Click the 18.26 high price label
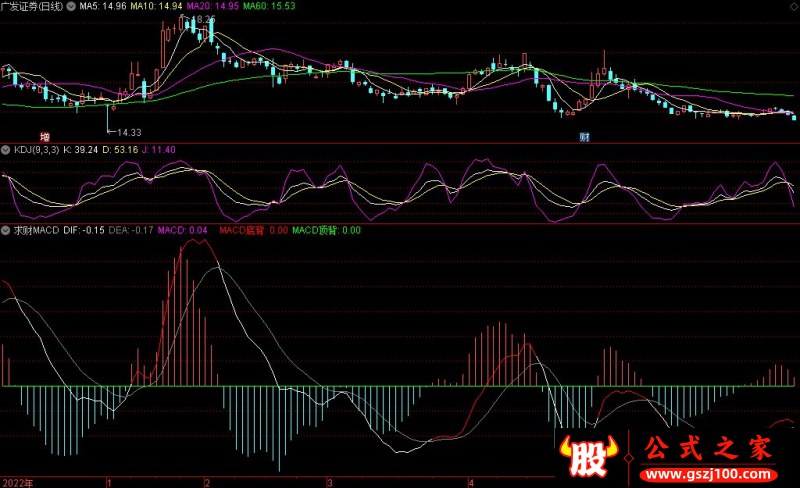Viewport: 800px width, 488px height. (x=201, y=19)
